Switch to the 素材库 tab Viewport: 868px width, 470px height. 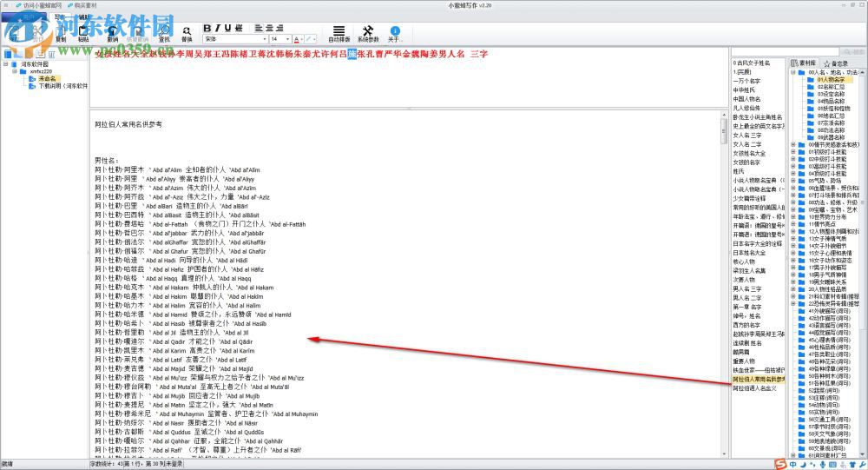click(804, 63)
